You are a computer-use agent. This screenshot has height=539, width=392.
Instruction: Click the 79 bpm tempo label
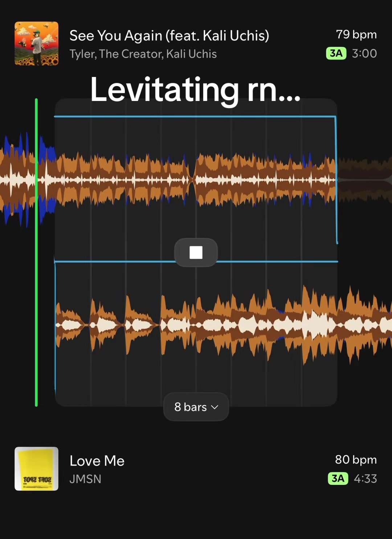point(356,35)
